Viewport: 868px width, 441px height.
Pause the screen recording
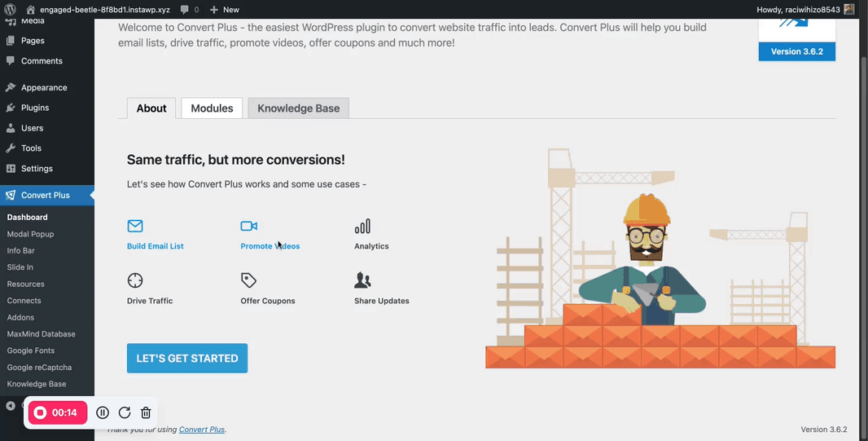103,413
